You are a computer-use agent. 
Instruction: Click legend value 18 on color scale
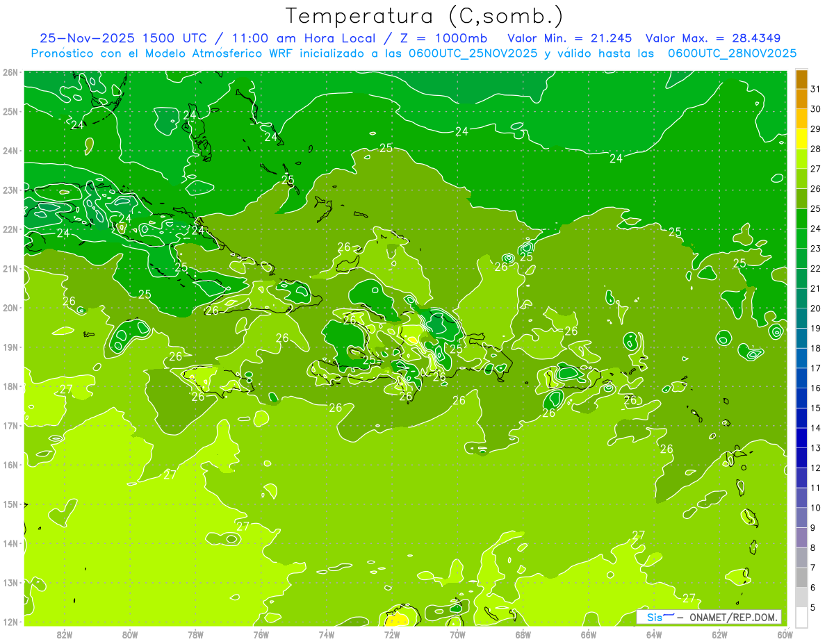816,348
